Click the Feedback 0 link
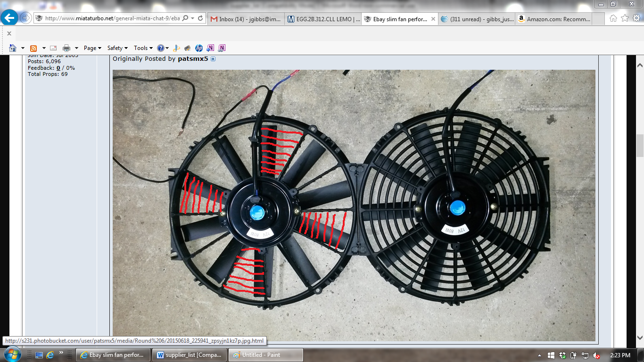This screenshot has height=362, width=644. (x=58, y=68)
